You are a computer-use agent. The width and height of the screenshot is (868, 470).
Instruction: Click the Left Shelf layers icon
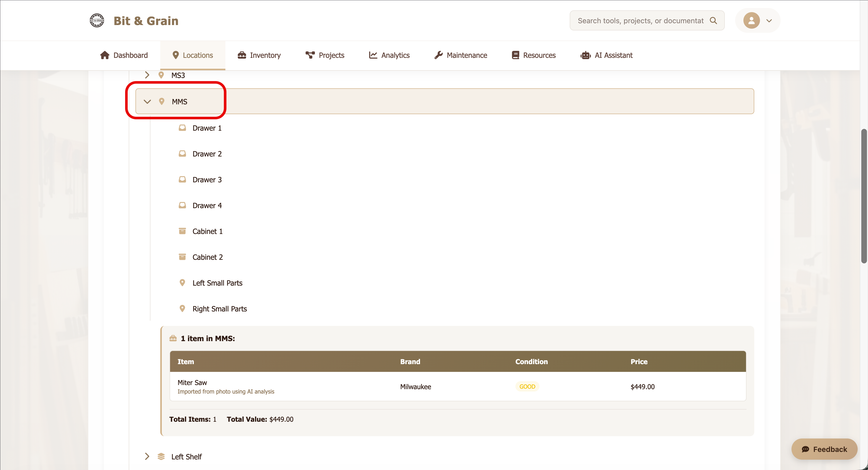[161, 456]
